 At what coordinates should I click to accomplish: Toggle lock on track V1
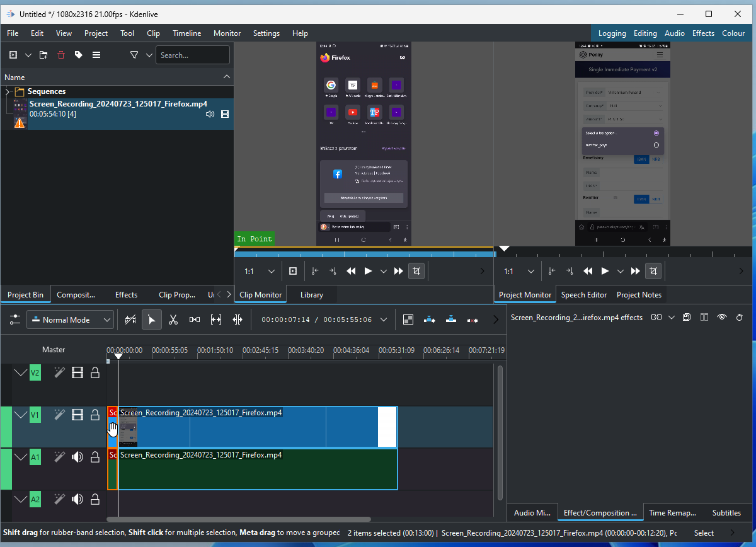(x=95, y=415)
